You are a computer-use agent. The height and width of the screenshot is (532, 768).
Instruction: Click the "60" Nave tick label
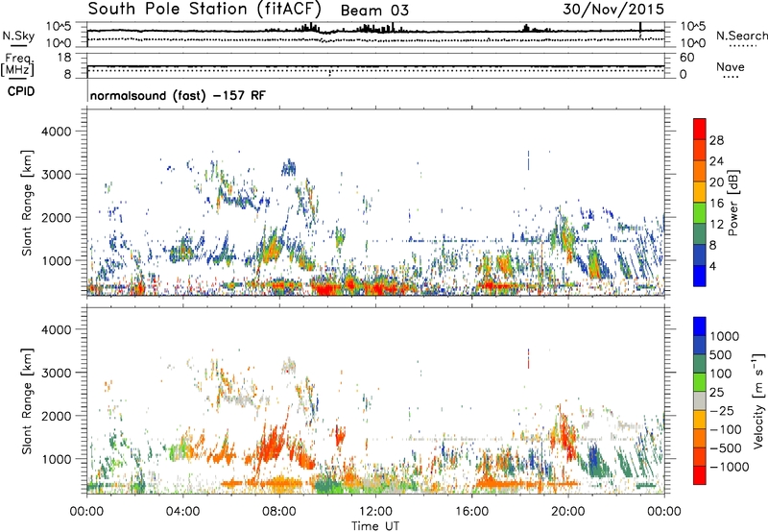coord(686,58)
